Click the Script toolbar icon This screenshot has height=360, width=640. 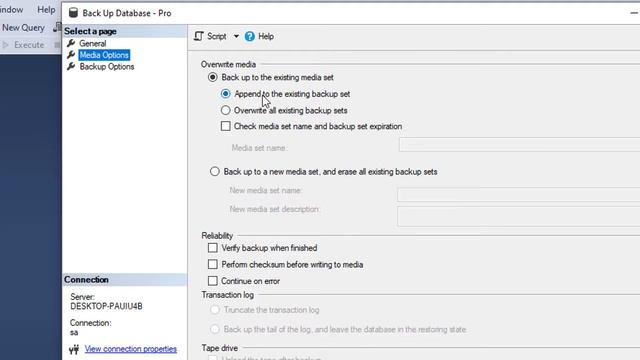(199, 36)
